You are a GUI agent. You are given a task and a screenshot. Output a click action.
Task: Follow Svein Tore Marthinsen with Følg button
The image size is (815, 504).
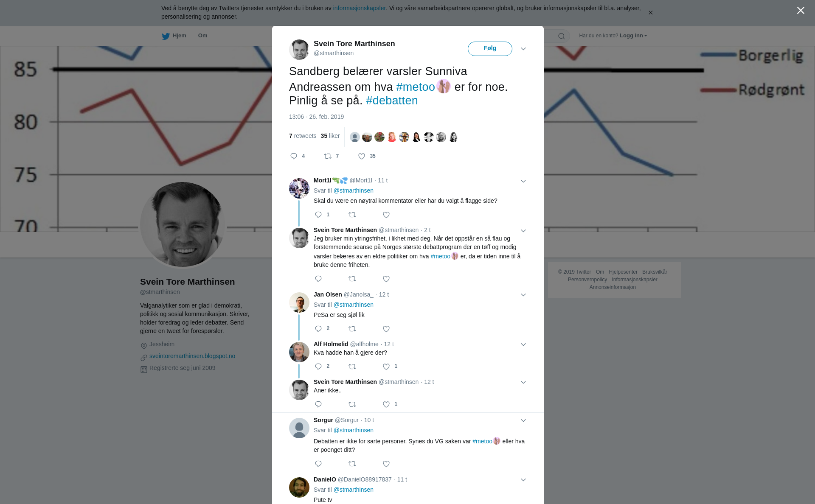tap(490, 49)
